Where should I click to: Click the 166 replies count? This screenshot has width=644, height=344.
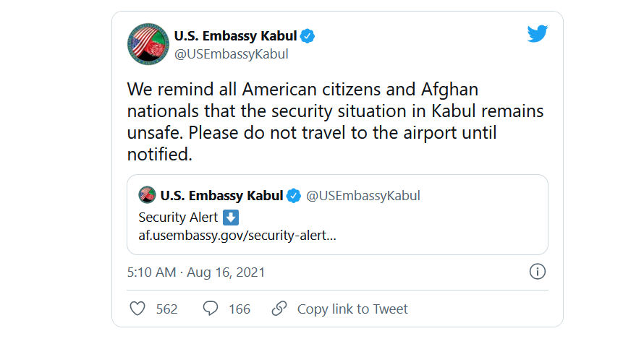[x=240, y=309]
